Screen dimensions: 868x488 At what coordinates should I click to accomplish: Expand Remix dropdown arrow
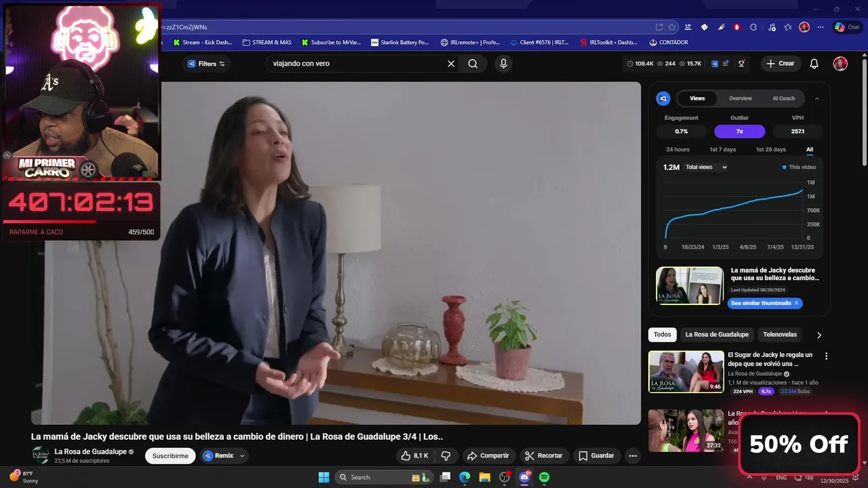(242, 456)
